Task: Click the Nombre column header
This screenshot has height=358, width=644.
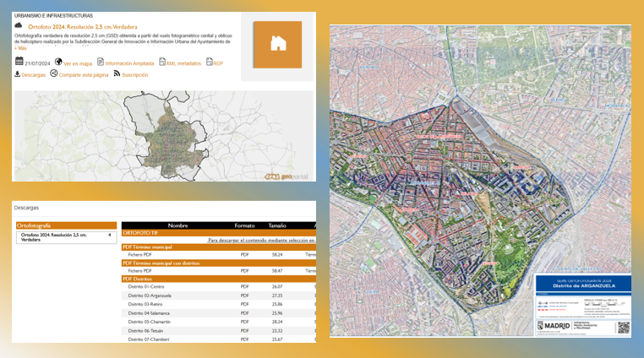Action: 177,225
